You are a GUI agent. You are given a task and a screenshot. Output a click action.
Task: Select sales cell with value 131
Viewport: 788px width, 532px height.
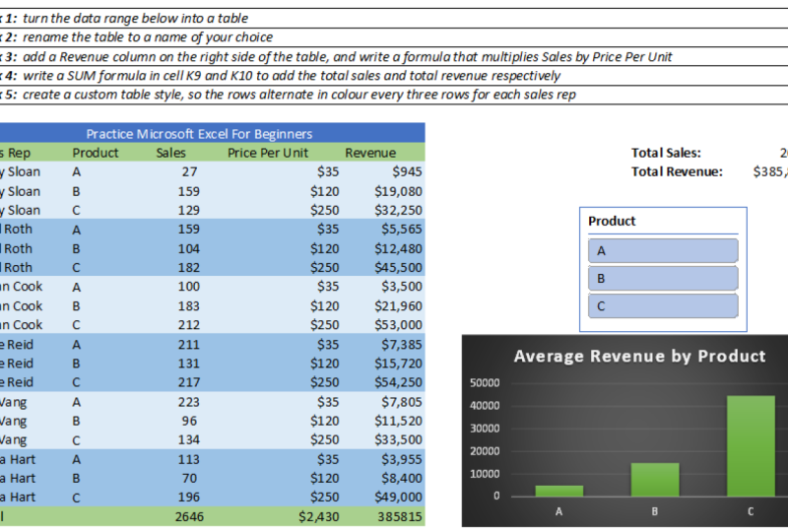189,364
